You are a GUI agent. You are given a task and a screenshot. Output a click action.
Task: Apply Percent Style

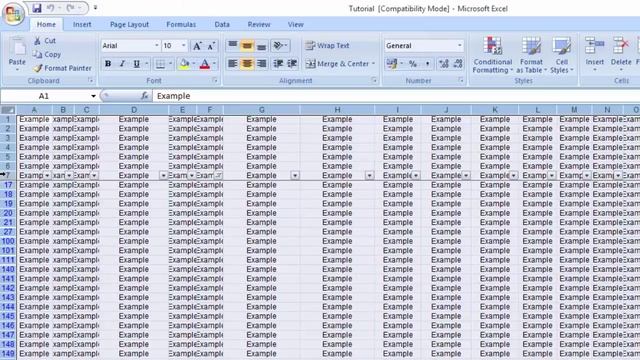pos(413,64)
